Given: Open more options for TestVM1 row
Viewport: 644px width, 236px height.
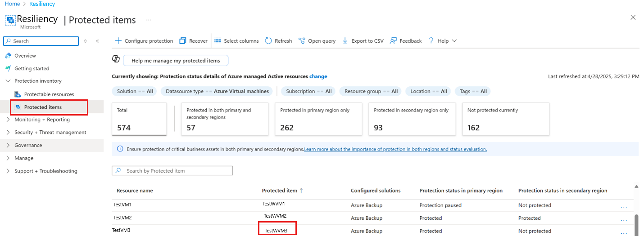Looking at the screenshot, I should tap(624, 207).
